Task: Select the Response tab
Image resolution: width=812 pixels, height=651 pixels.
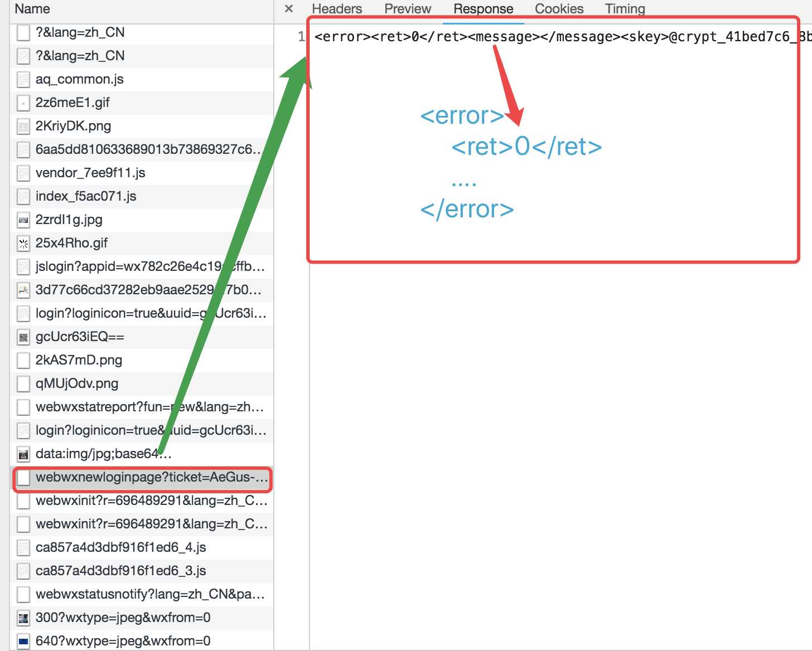Action: pyautogui.click(x=483, y=8)
